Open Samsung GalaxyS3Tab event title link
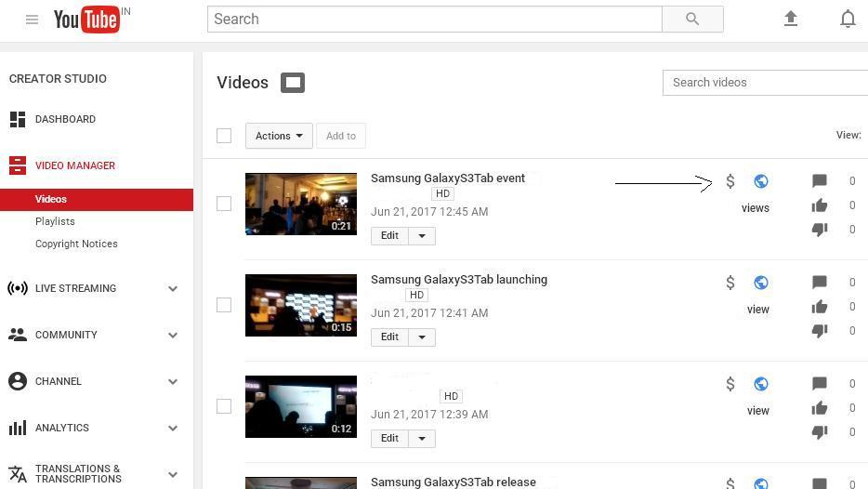The width and height of the screenshot is (868, 489). click(x=448, y=178)
